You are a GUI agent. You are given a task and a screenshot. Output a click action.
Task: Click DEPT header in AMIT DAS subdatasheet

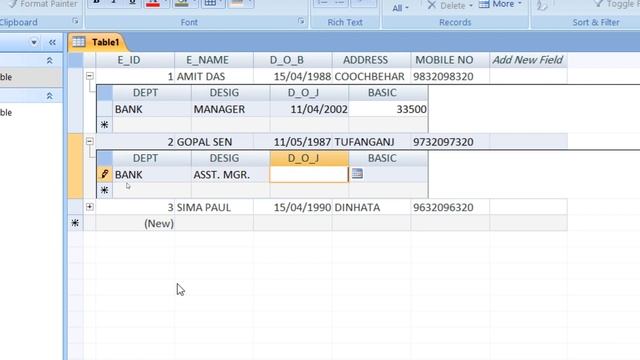152,93
